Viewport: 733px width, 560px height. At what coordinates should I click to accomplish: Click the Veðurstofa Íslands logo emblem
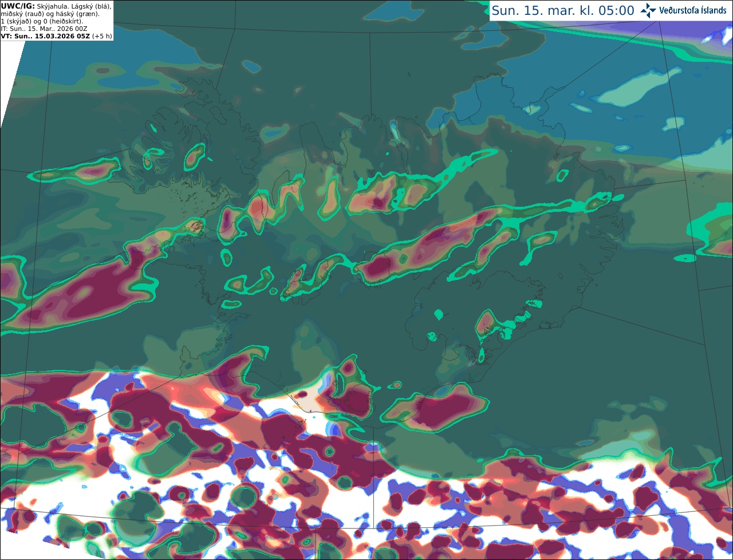pos(648,10)
